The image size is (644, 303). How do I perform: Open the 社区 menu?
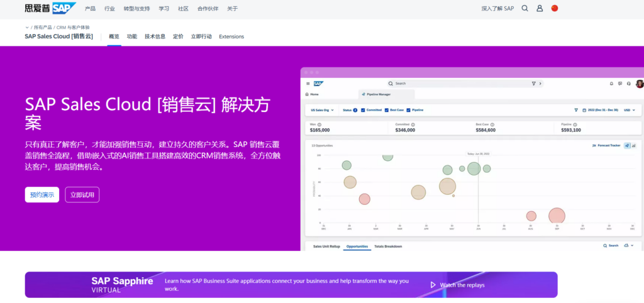183,8
